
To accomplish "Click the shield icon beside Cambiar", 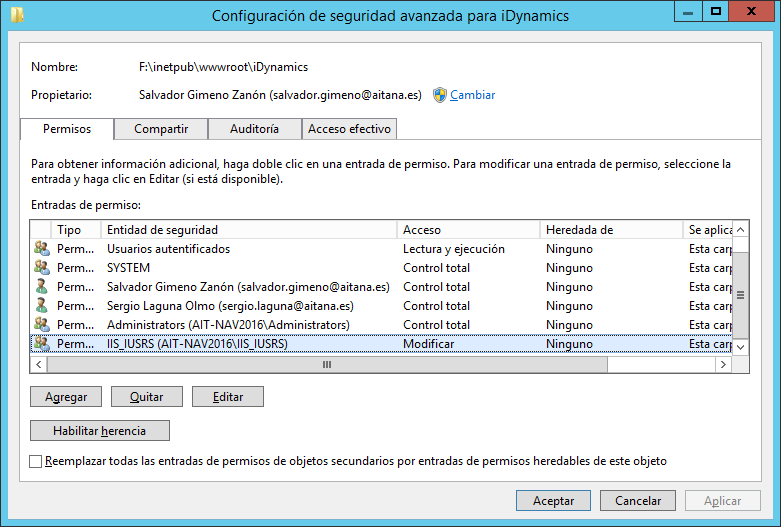I will point(440,95).
